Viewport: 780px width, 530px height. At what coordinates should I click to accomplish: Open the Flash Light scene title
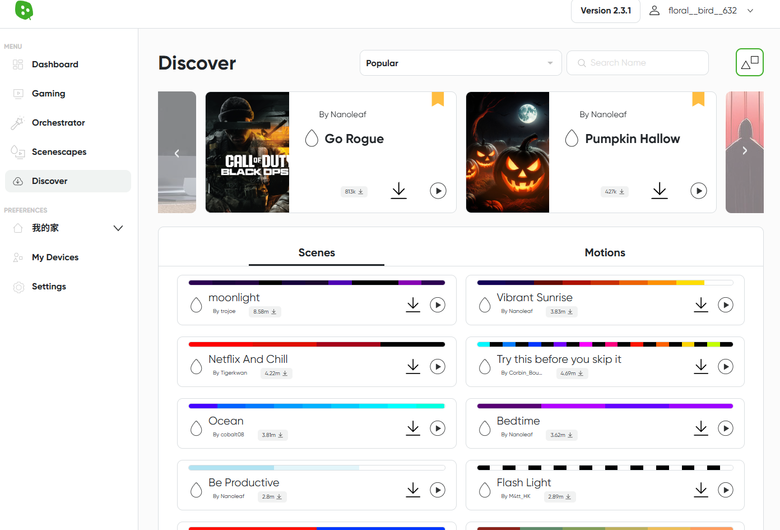tap(523, 483)
